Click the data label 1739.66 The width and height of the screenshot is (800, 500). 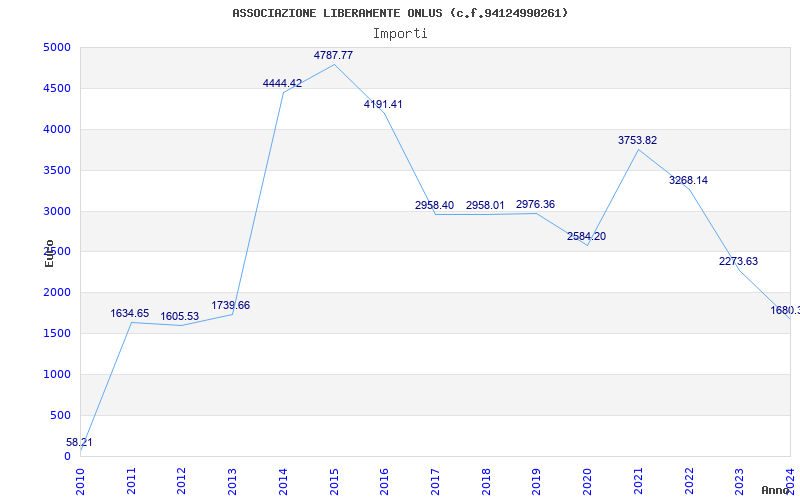tap(231, 305)
